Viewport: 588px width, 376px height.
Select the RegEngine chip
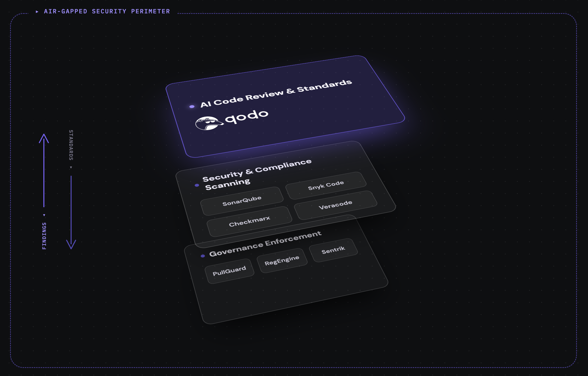[282, 260]
